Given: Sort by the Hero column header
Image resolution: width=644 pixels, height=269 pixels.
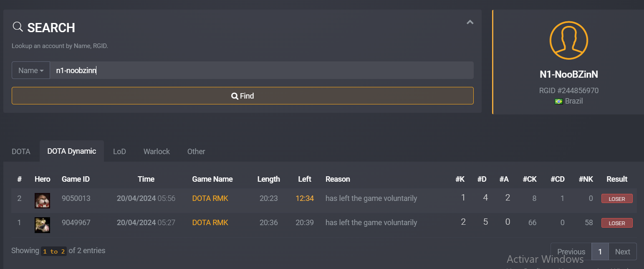Looking at the screenshot, I should pos(43,179).
